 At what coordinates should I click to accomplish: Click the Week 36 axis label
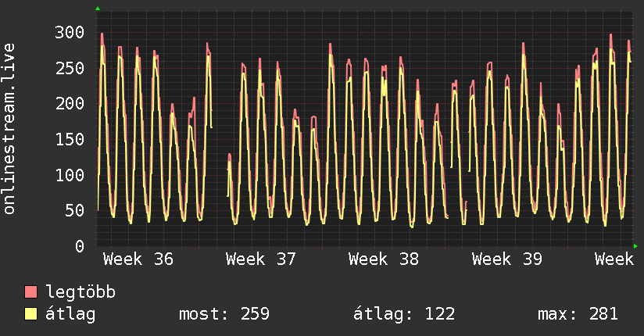(x=138, y=259)
